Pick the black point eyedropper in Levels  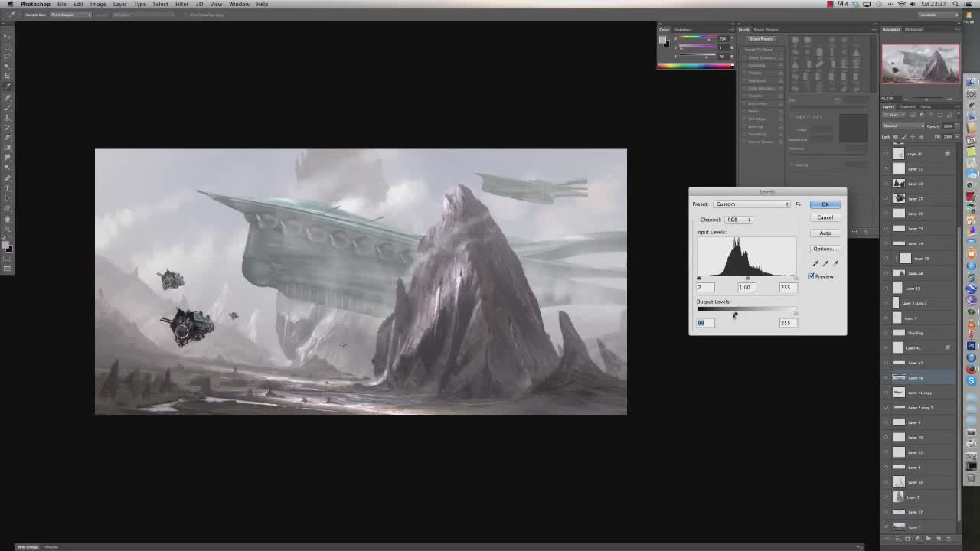pos(815,263)
